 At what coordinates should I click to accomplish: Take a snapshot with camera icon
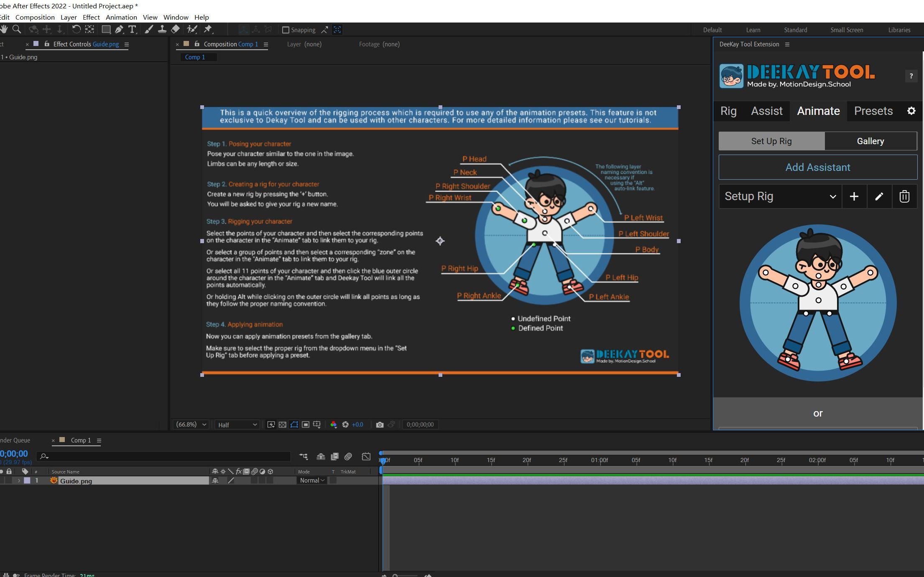(380, 424)
